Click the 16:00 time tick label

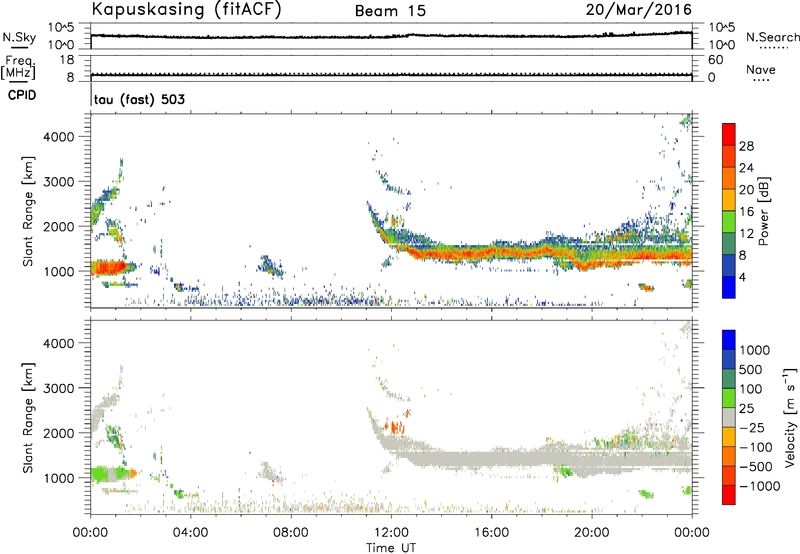[491, 533]
